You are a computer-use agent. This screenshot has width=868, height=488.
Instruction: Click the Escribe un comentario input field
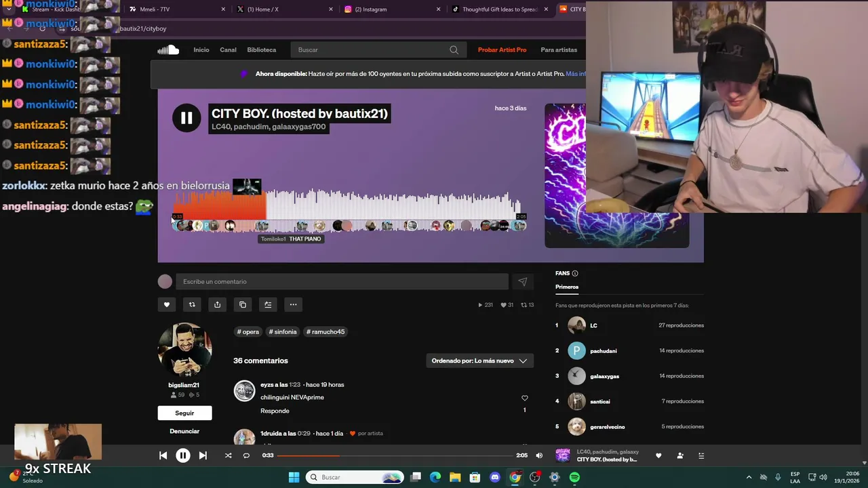[x=342, y=282]
